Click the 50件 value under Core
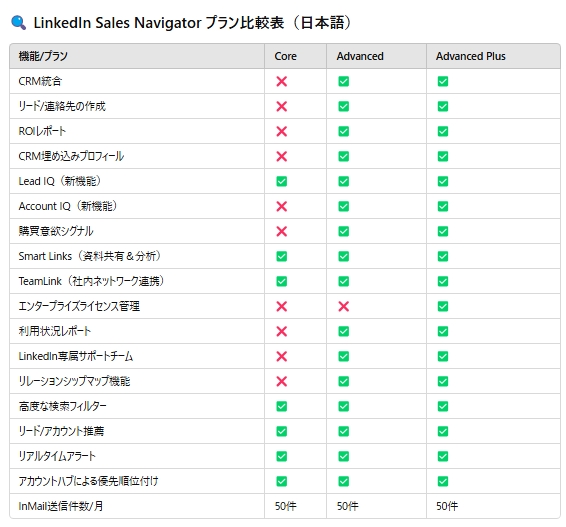This screenshot has height=527, width=566. [x=286, y=506]
